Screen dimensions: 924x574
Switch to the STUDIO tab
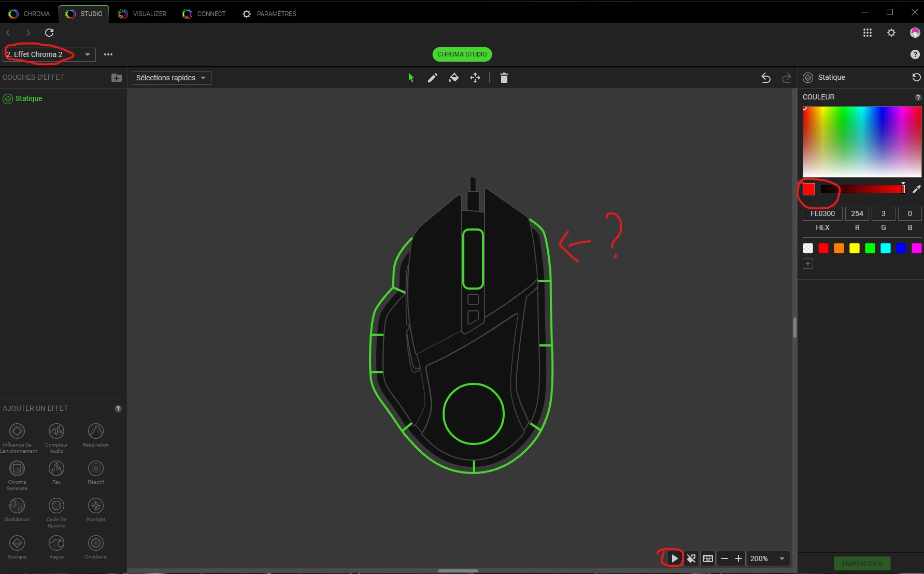point(84,14)
